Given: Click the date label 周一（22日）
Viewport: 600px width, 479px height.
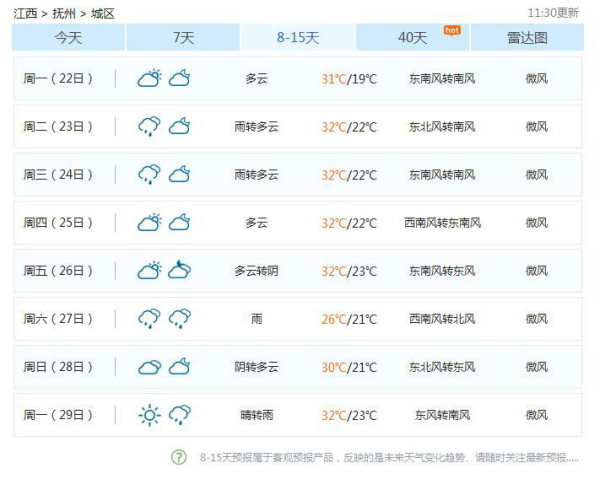Looking at the screenshot, I should (58, 78).
